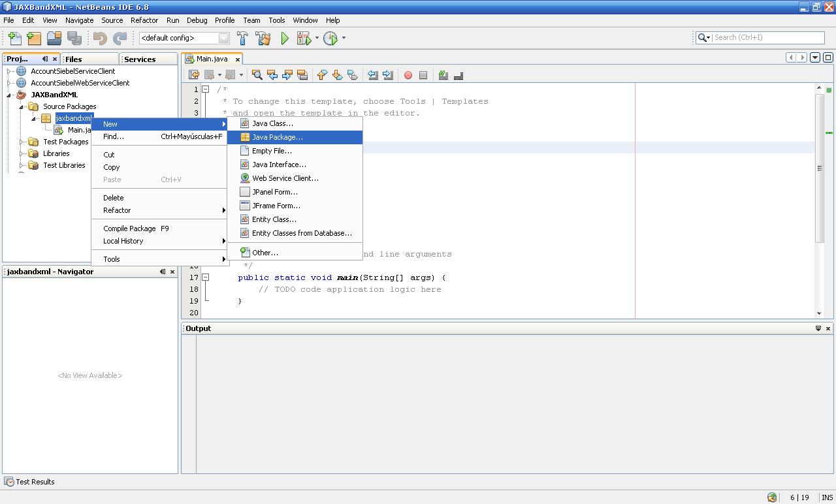The image size is (836, 504).
Task: Collapse the code fold at line 17
Action: coord(205,277)
